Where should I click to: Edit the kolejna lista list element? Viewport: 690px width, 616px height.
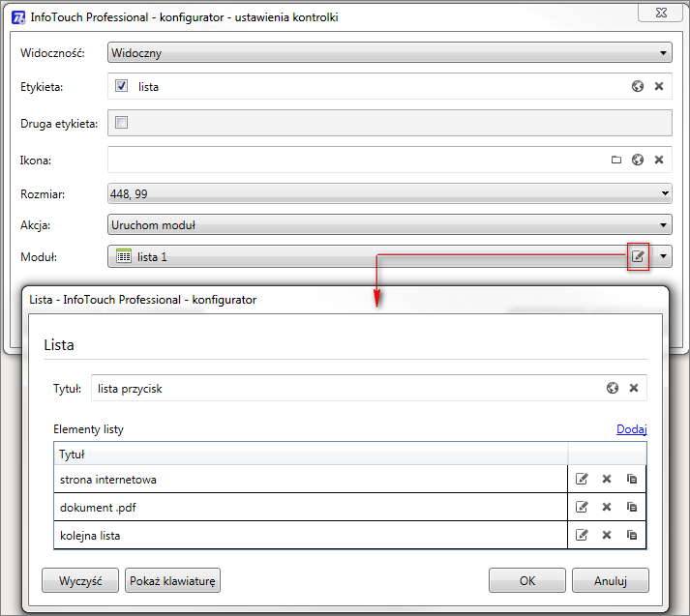[x=582, y=535]
